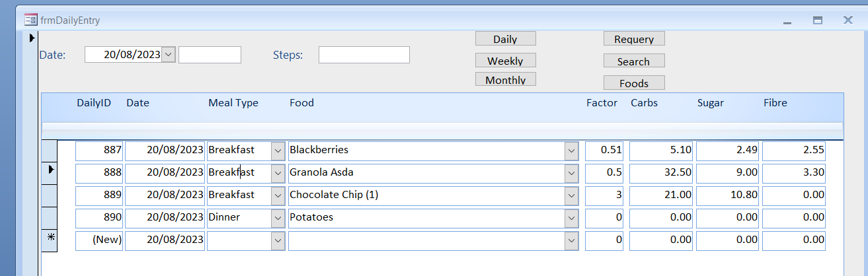Click into the Steps input field
The height and width of the screenshot is (276, 868).
(x=364, y=55)
